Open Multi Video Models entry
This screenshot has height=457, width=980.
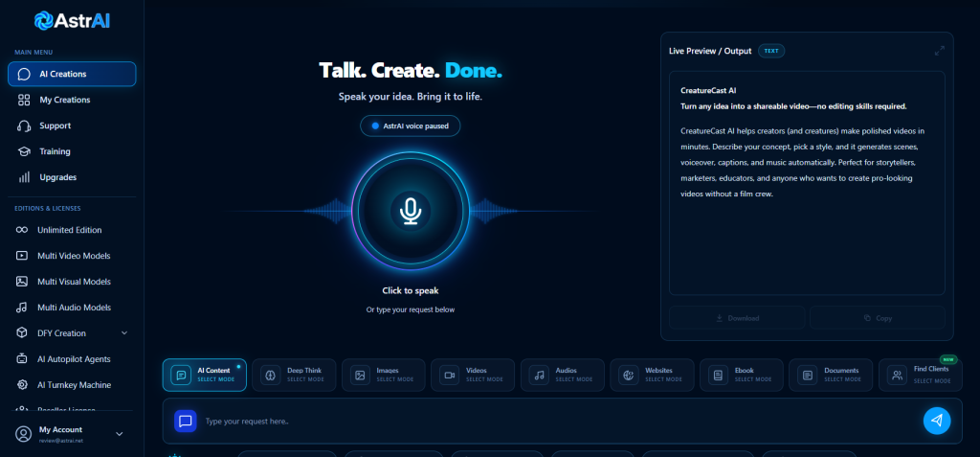(x=72, y=256)
